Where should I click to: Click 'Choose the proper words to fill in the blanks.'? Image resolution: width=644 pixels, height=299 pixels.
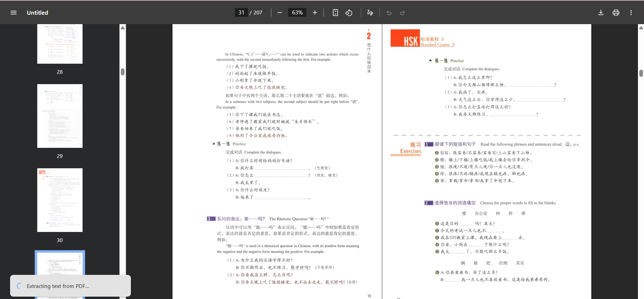[518, 203]
